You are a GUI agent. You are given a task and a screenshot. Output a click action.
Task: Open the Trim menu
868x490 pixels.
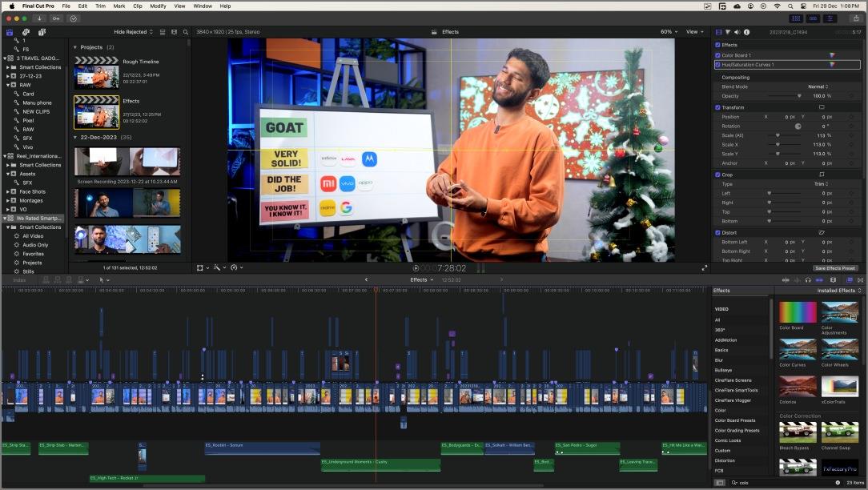pyautogui.click(x=100, y=6)
